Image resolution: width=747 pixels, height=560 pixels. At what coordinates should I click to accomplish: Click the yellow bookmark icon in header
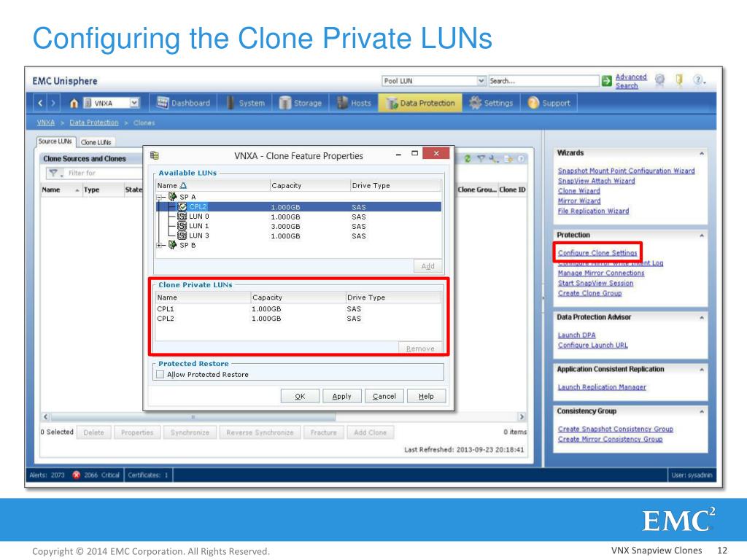pyautogui.click(x=679, y=80)
